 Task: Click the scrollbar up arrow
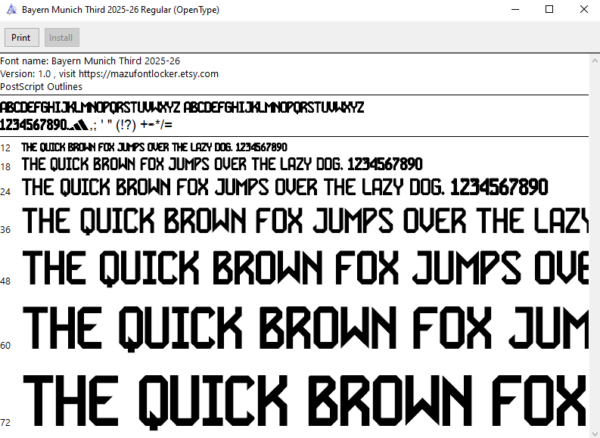pos(595,60)
